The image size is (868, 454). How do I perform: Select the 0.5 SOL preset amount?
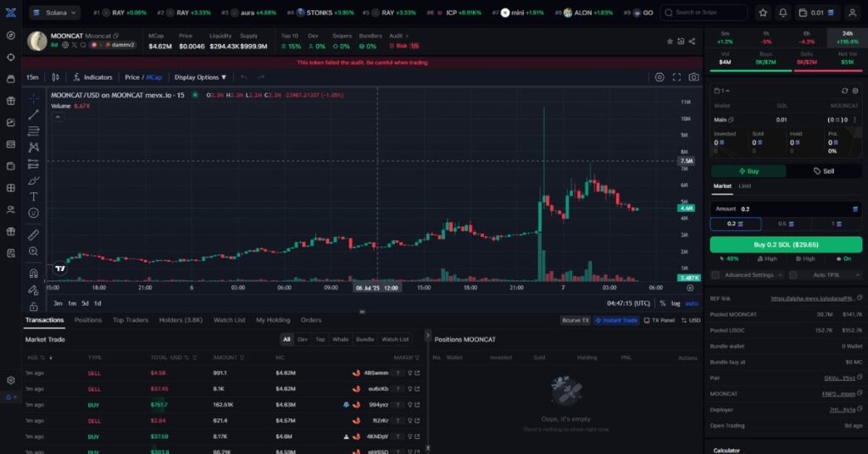(786, 224)
